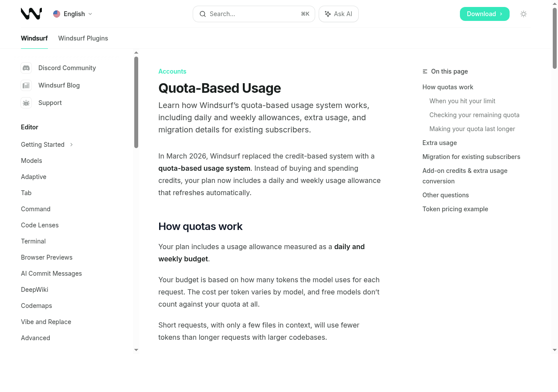This screenshot has width=558, height=392.
Task: Open the Windsurf Blog link
Action: [59, 85]
